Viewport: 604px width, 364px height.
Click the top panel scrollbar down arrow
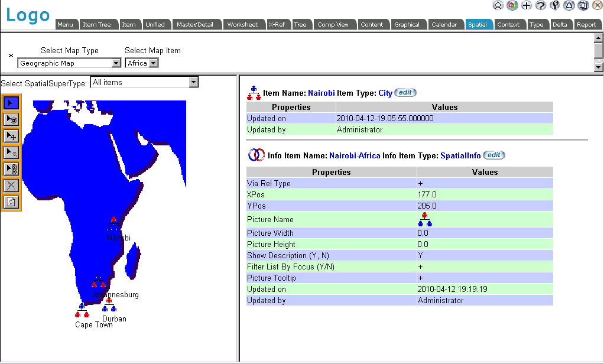point(599,67)
